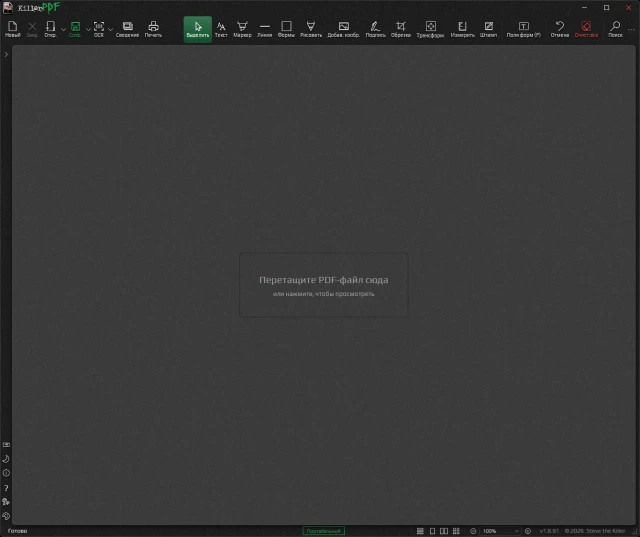Minimize the KillerPDF window
640x537 pixels.
(584, 7)
